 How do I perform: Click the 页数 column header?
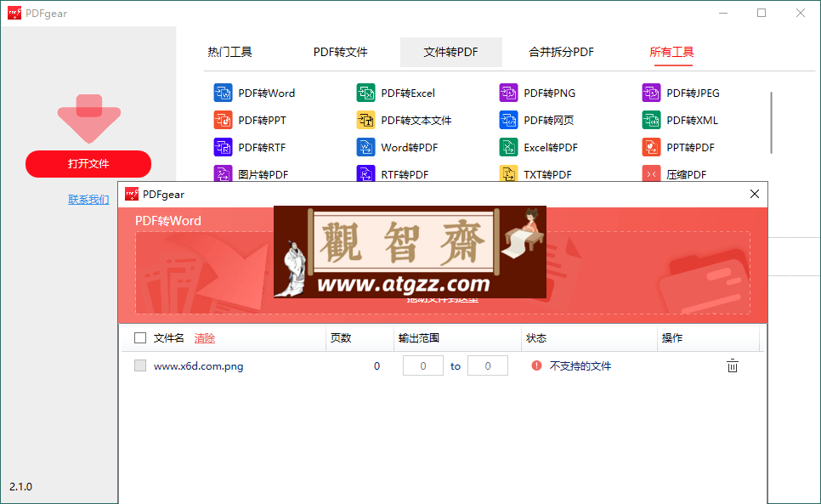(x=341, y=338)
